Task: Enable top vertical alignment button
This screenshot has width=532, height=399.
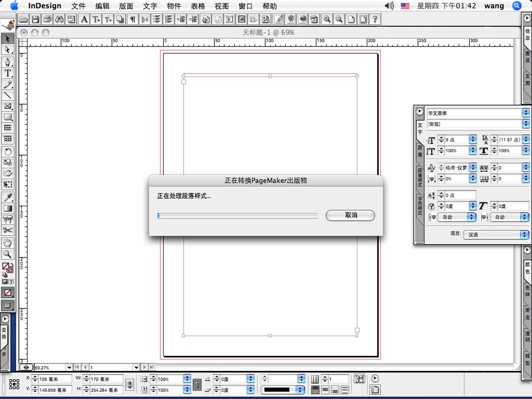Action: (x=315, y=389)
